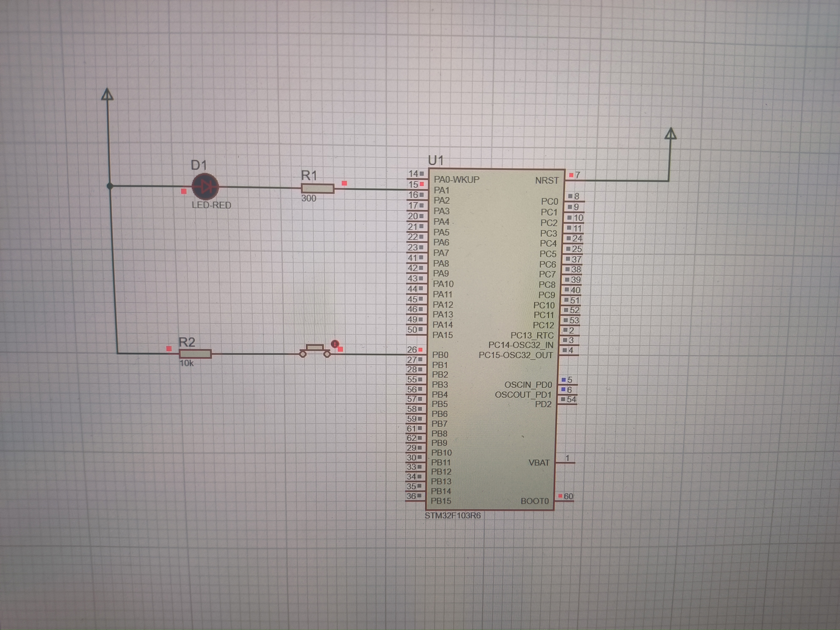Select resistor R1 body
840x630 pixels.
(318, 188)
